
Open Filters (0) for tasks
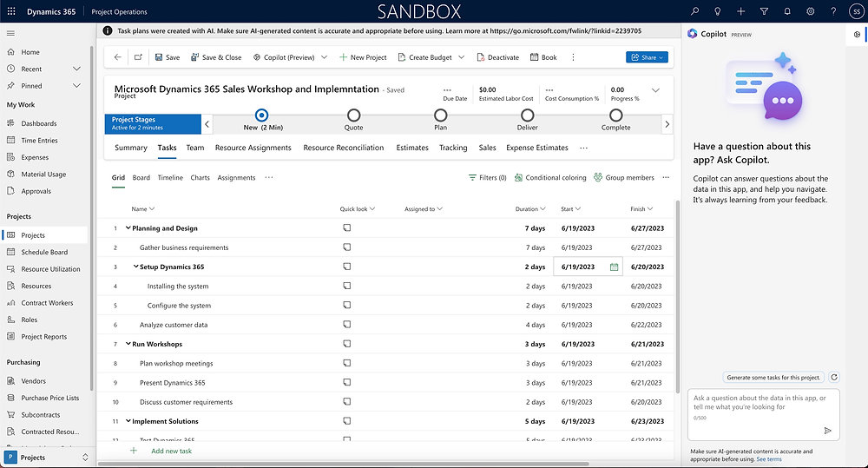tap(487, 178)
